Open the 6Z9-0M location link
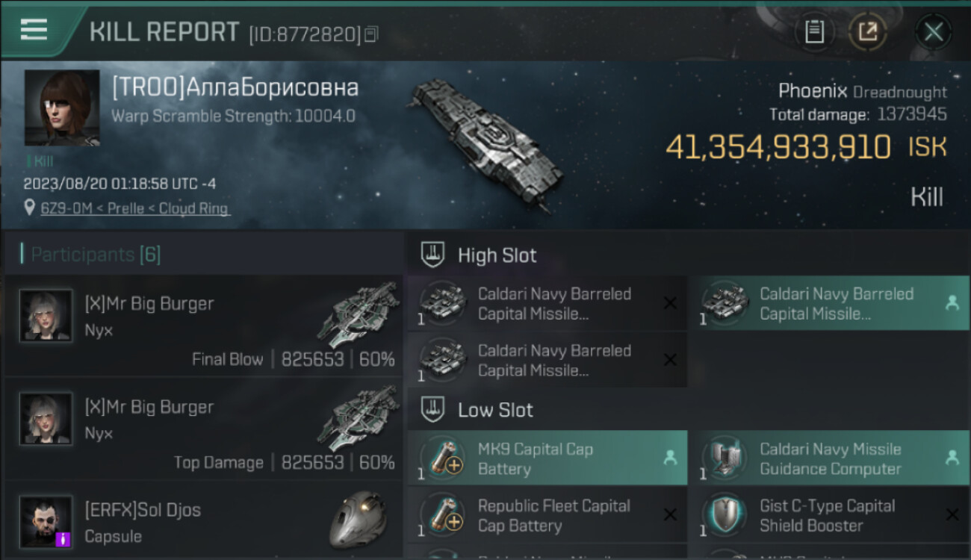Viewport: 971px width, 560px height. point(134,208)
